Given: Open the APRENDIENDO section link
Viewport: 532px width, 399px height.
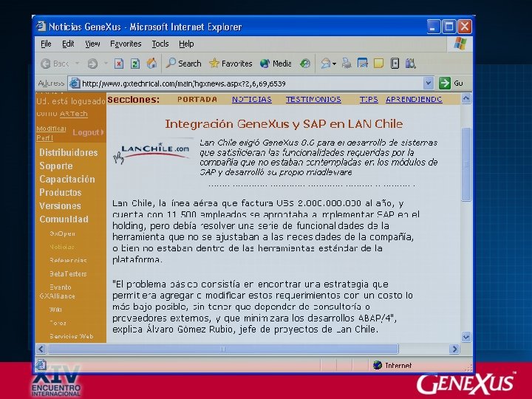Looking at the screenshot, I should pyautogui.click(x=414, y=100).
